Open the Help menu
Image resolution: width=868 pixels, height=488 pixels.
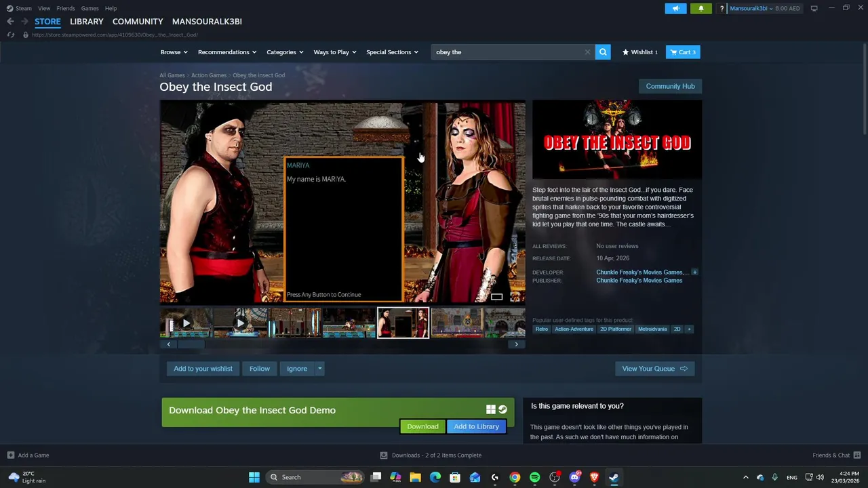[111, 8]
